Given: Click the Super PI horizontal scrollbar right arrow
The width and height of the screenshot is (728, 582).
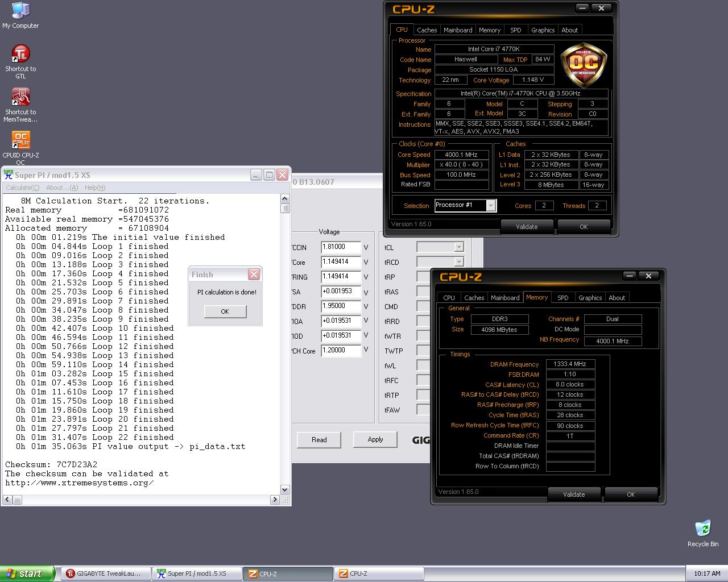Looking at the screenshot, I should point(275,500).
